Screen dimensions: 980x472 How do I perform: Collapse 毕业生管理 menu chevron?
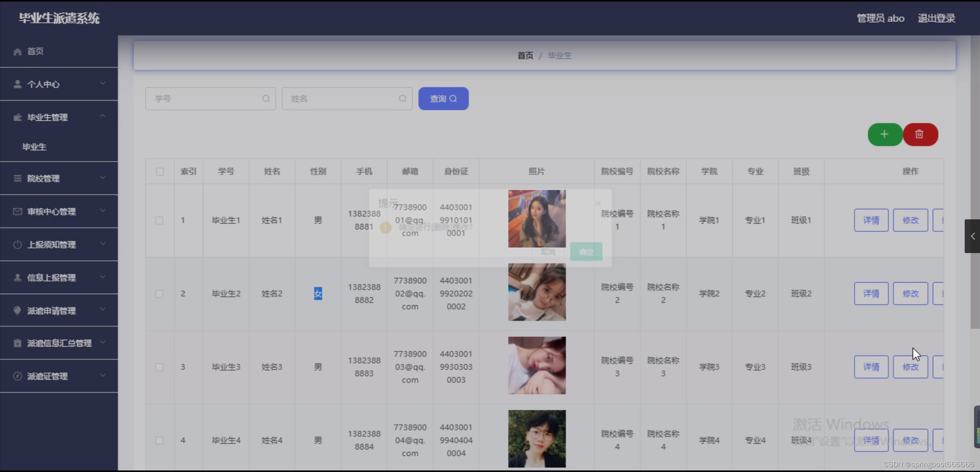coord(102,116)
